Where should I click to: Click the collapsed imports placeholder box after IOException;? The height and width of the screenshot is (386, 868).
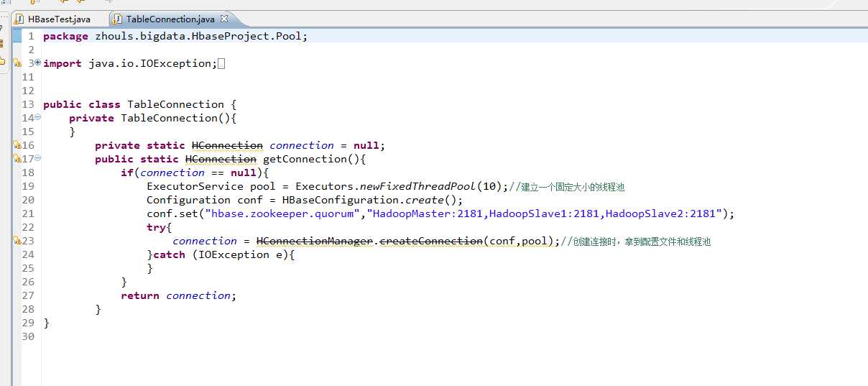(x=221, y=64)
